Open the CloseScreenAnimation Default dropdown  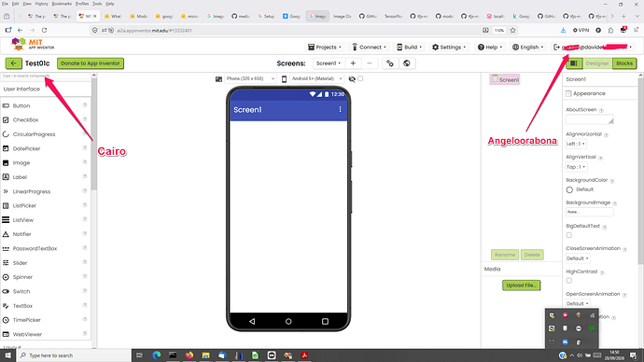tap(578, 258)
